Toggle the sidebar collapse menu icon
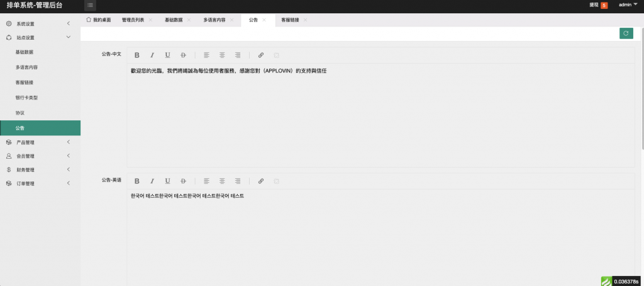This screenshot has width=644, height=286. [90, 5]
